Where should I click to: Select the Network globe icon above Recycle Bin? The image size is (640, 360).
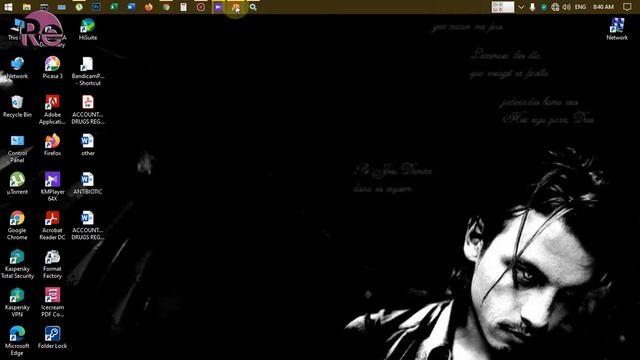tap(17, 68)
